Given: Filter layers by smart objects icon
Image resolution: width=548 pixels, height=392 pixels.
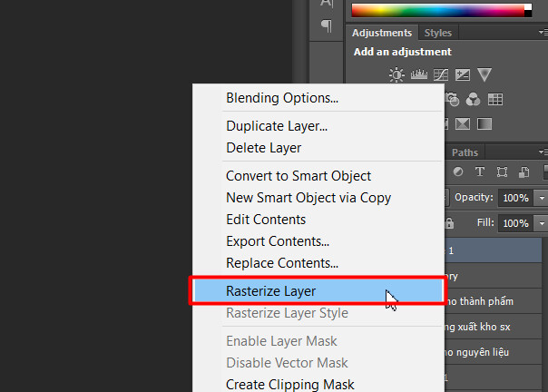Looking at the screenshot, I should (524, 171).
